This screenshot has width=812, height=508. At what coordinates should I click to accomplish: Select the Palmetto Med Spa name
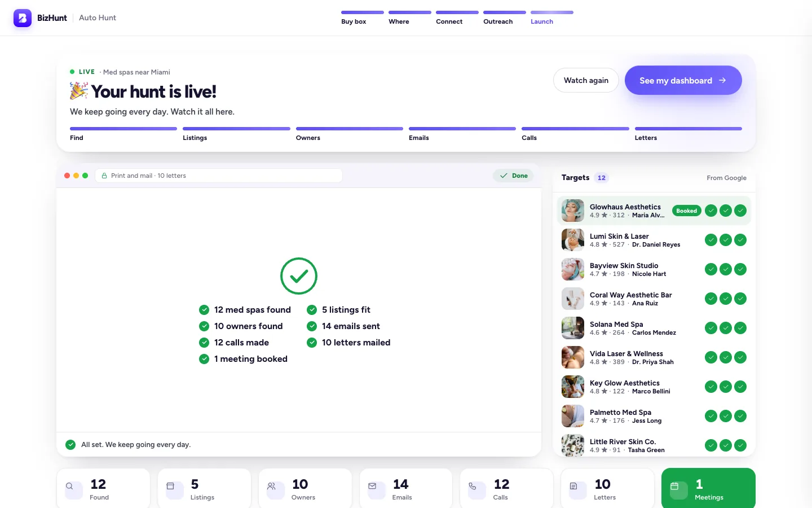coord(620,412)
